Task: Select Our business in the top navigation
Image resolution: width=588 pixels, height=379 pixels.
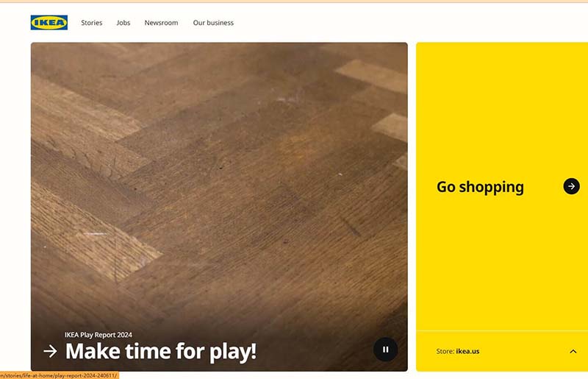Action: click(x=213, y=23)
